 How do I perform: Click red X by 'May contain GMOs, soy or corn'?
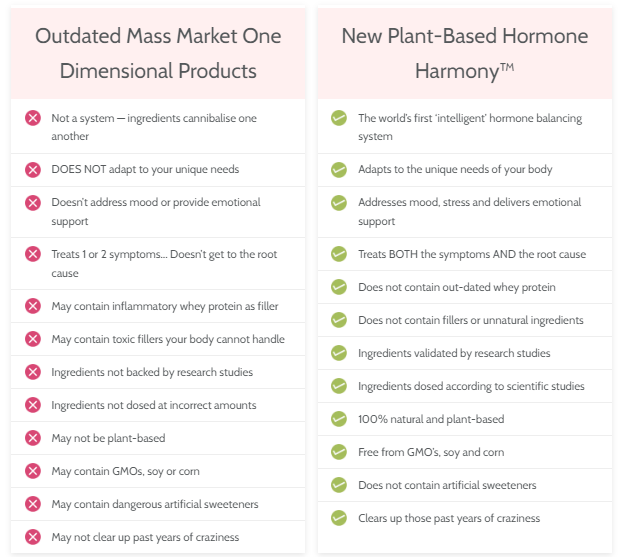33,471
